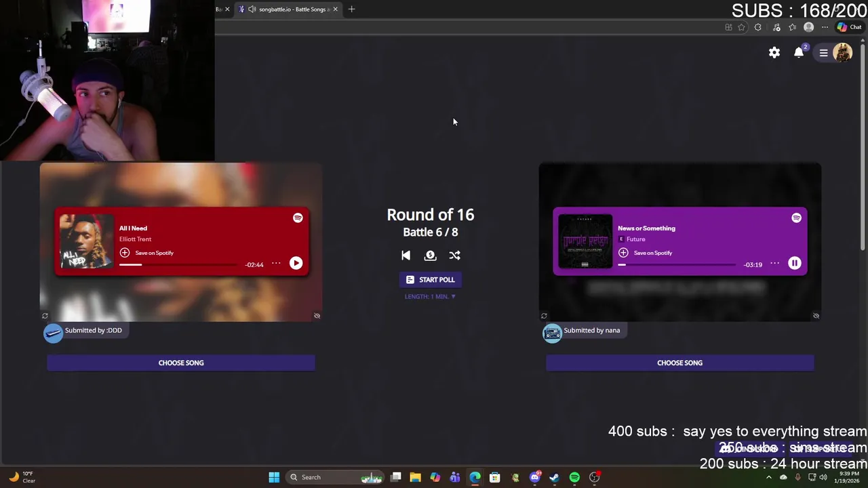Open Elliott Trent artist link
The width and height of the screenshot is (868, 488).
(135, 239)
